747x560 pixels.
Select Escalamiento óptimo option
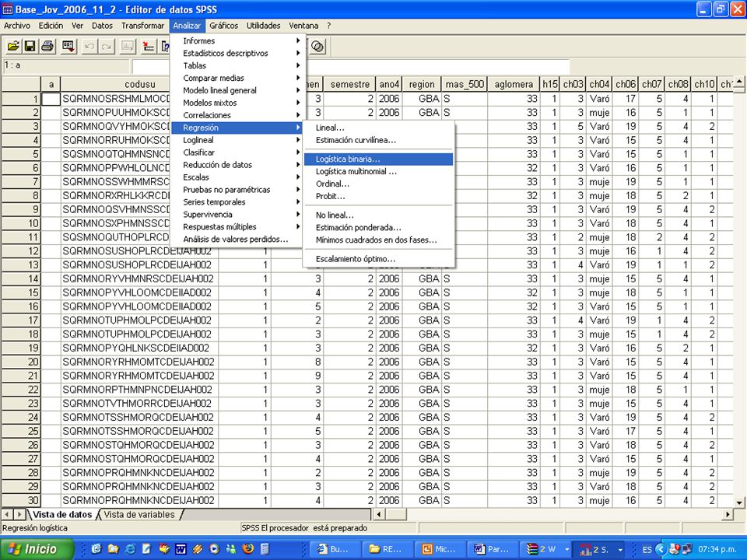[378, 259]
